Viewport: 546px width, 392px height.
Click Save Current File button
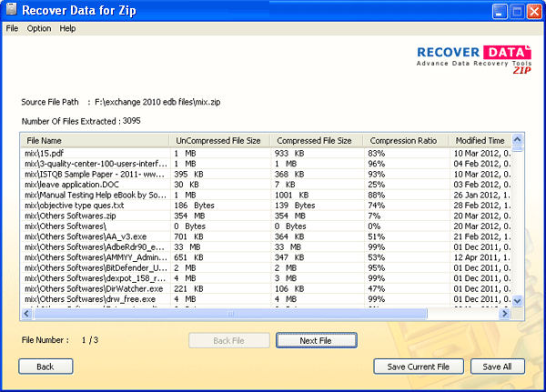[419, 367]
